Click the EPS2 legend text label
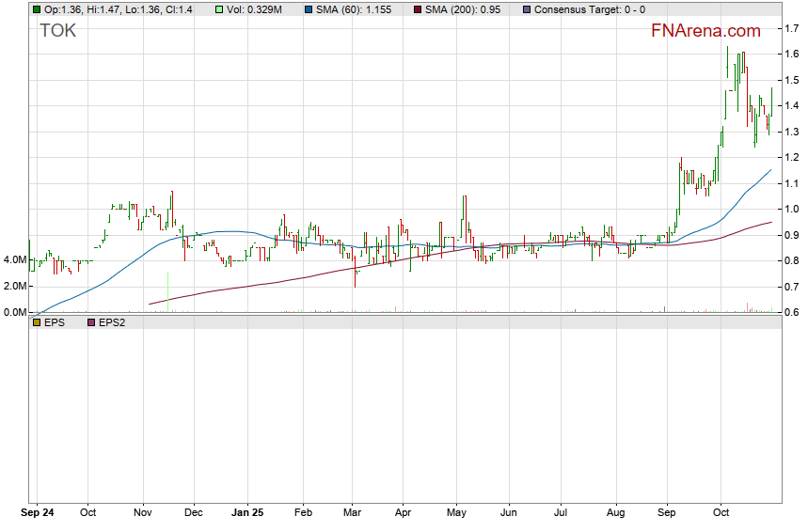 [111, 322]
